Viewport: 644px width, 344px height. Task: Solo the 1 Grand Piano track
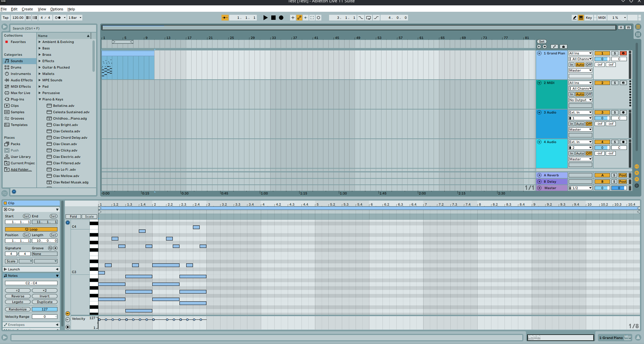(x=614, y=53)
